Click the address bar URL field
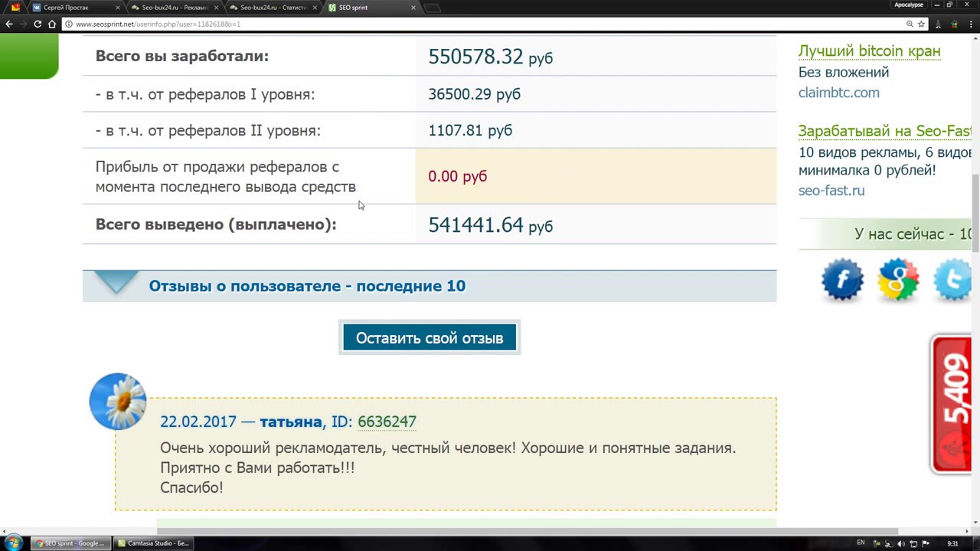The height and width of the screenshot is (551, 980). [x=459, y=24]
